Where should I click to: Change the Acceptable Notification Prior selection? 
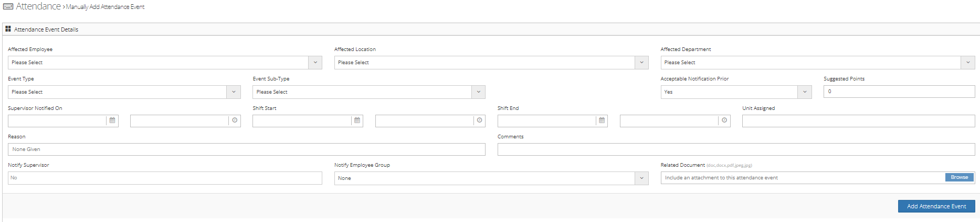click(804, 92)
